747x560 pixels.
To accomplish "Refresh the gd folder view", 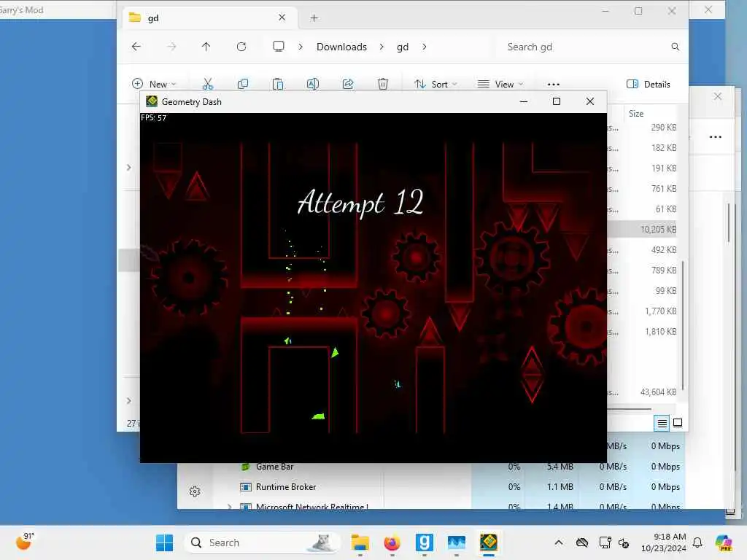I will 241,47.
